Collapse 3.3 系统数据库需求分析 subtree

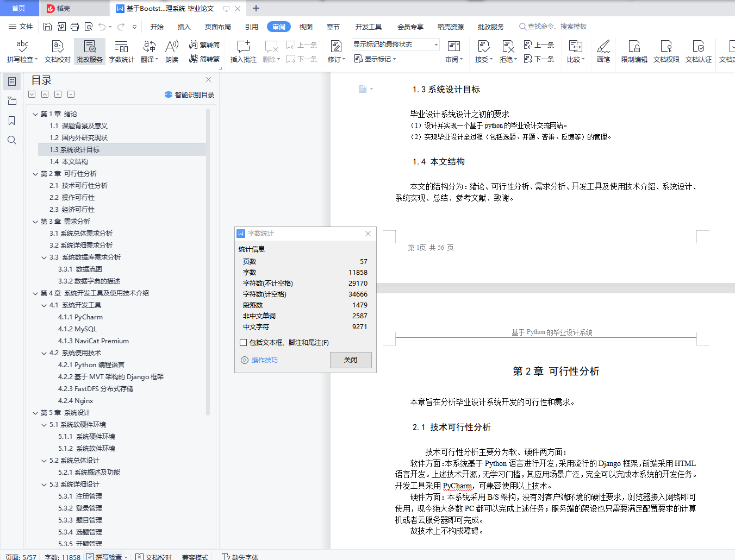click(44, 257)
